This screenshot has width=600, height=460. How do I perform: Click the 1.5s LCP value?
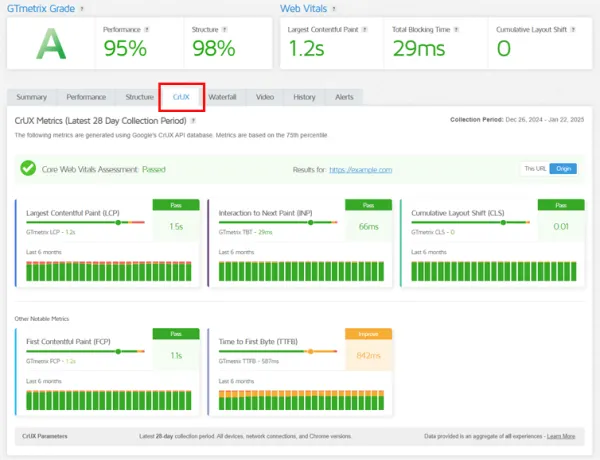pyautogui.click(x=176, y=227)
